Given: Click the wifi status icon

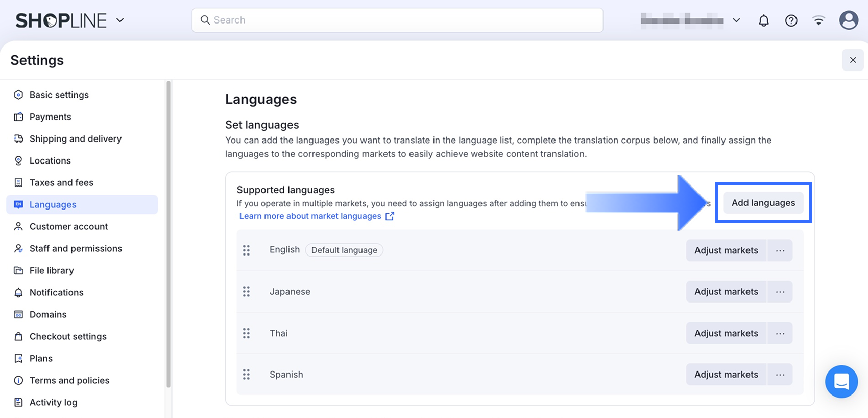Looking at the screenshot, I should [818, 20].
